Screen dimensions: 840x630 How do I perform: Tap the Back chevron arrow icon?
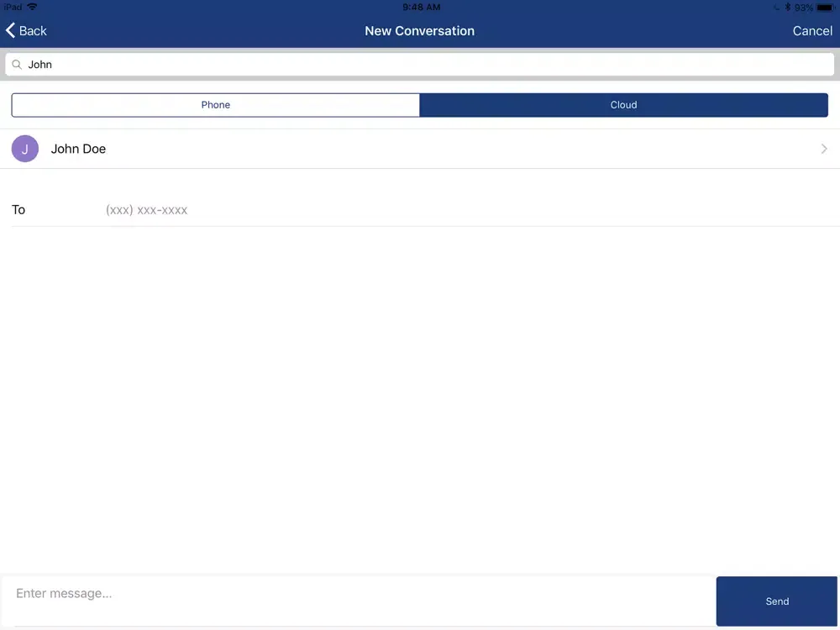click(x=11, y=31)
